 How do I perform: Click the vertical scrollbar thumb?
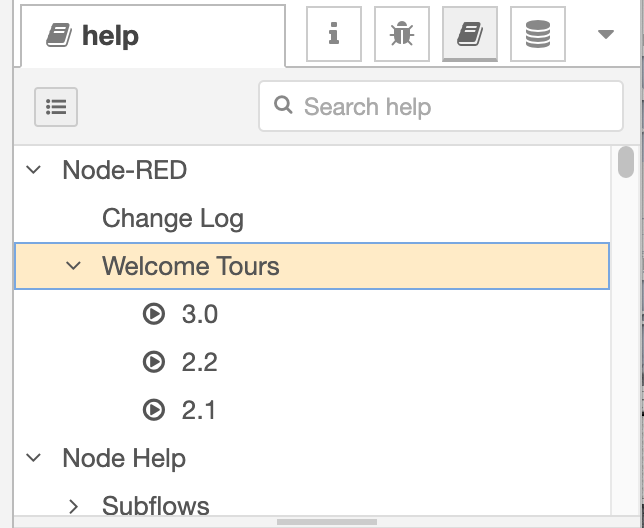[x=626, y=162]
